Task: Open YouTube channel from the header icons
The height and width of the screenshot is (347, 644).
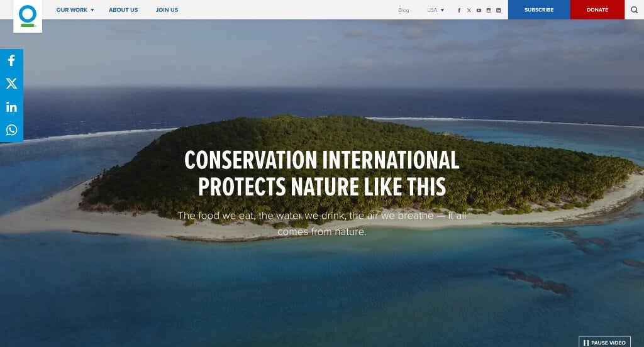Action: click(x=479, y=10)
